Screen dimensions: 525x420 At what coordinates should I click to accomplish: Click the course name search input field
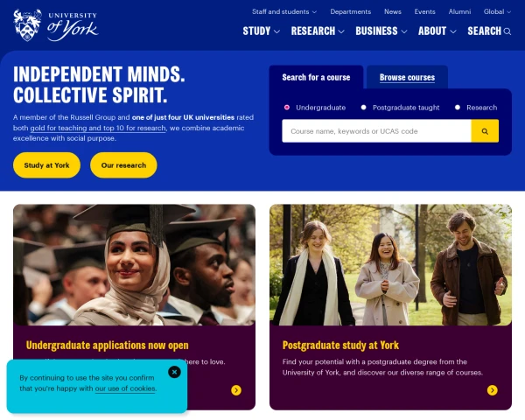376,131
